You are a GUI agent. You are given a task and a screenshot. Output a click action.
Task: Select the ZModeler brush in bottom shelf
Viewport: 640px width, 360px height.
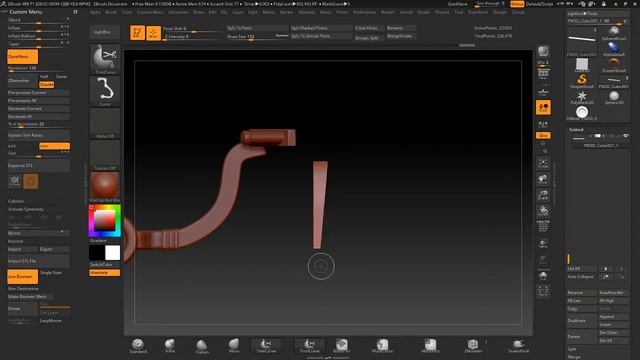click(x=473, y=346)
